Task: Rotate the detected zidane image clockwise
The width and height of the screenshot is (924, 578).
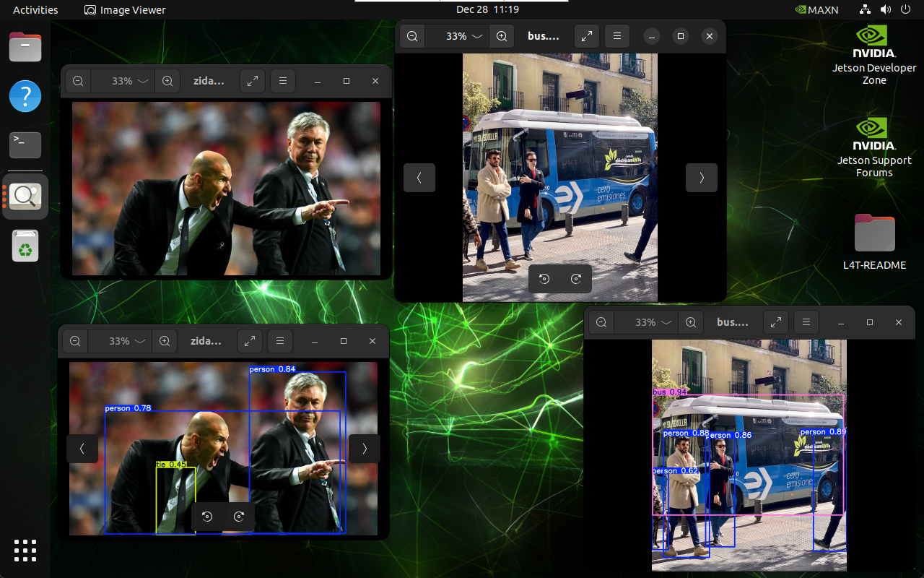Action: pos(239,517)
